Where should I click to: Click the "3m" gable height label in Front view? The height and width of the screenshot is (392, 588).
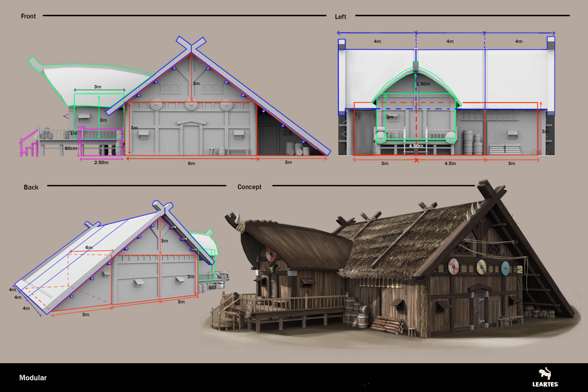coord(196,83)
